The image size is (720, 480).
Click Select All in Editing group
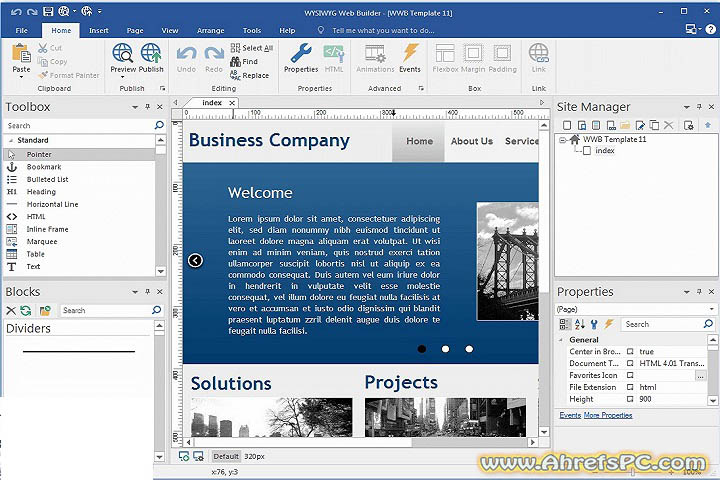pyautogui.click(x=252, y=48)
